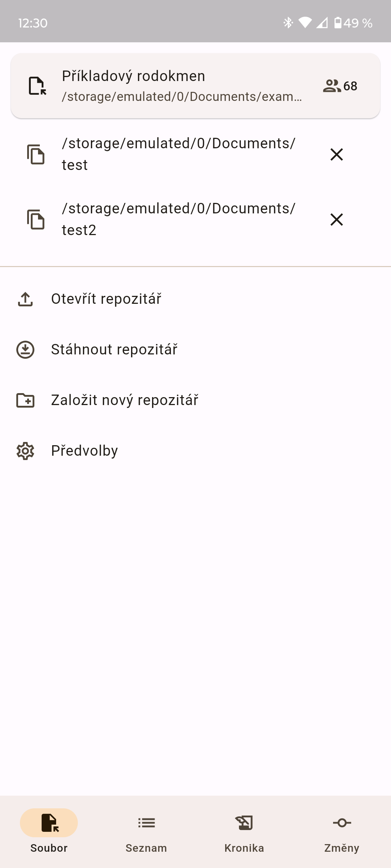Open the /storage/emulated/0/Documents/test repository
The height and width of the screenshot is (868, 391).
pos(178,154)
